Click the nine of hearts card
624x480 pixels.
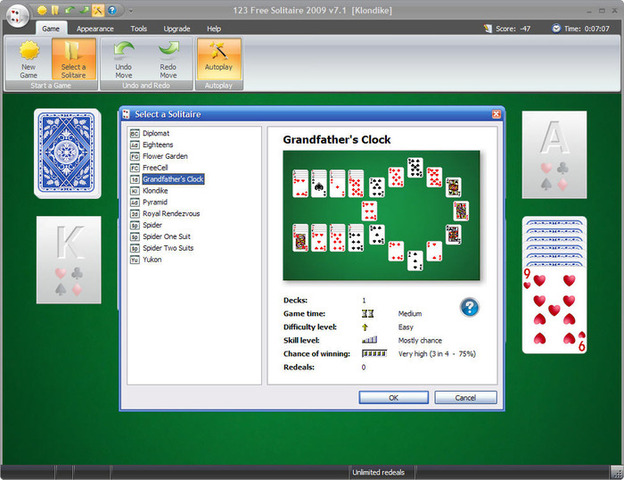click(x=554, y=310)
